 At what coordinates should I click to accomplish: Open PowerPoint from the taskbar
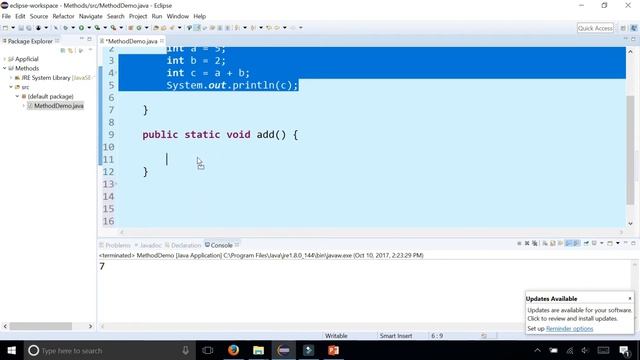tap(333, 350)
